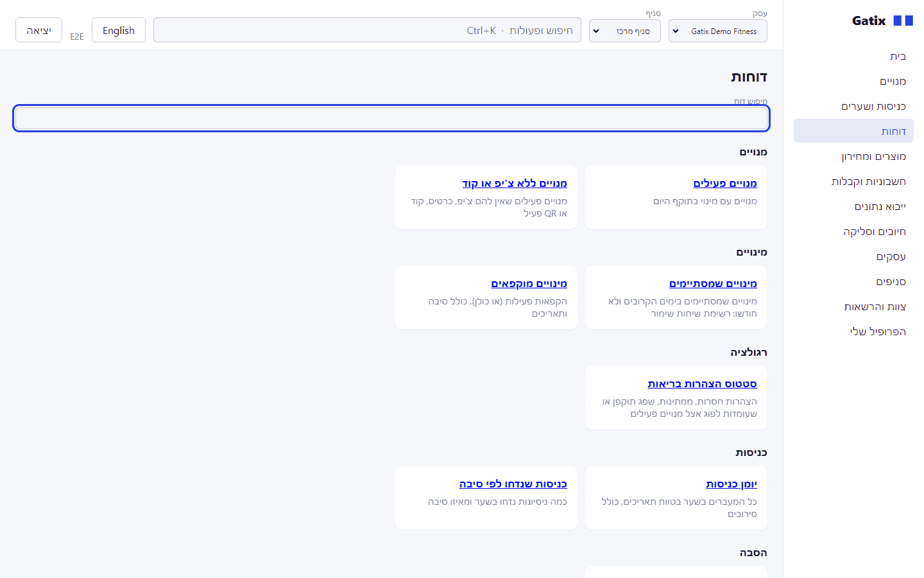The width and height of the screenshot is (924, 578).
Task: Expand the branch selector סניף מרכז
Action: tap(624, 31)
